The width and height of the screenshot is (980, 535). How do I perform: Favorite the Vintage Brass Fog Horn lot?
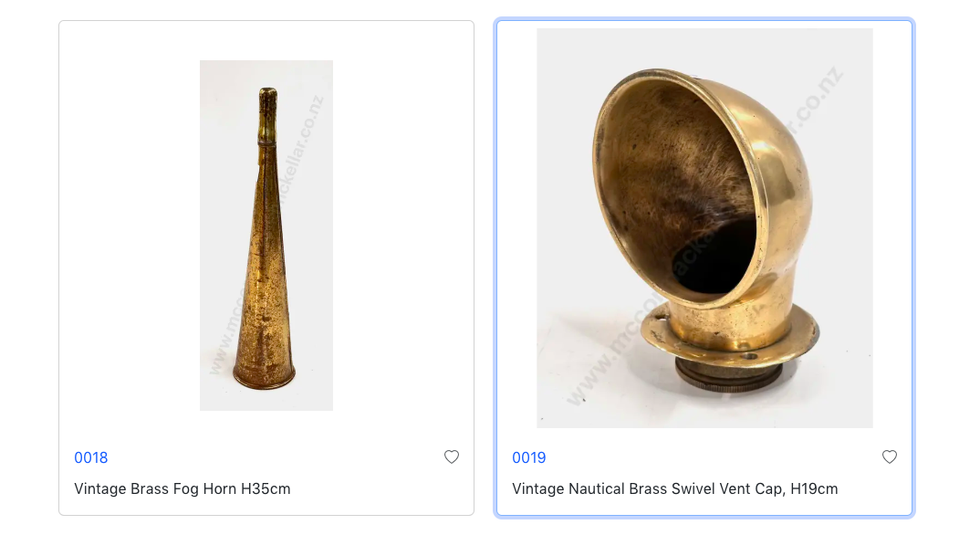(452, 457)
